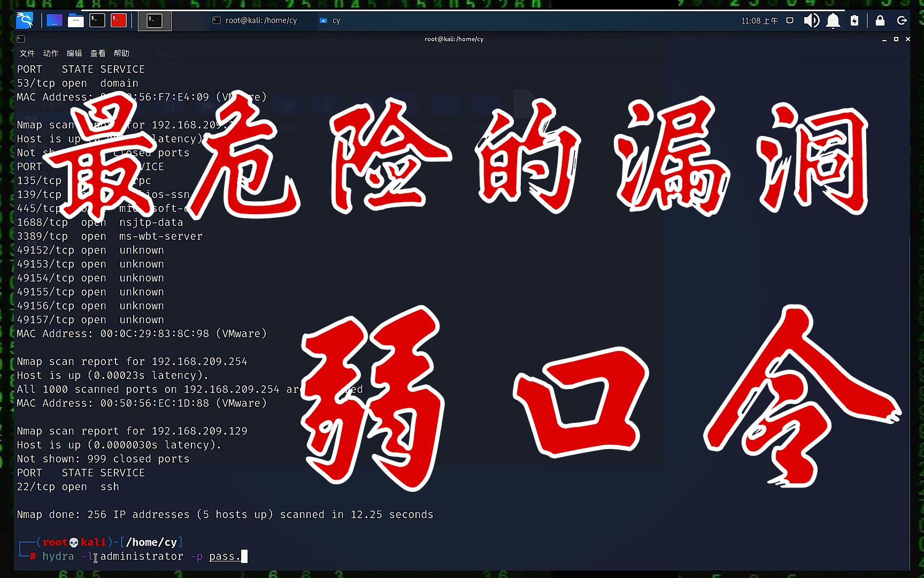Click the '/home/cy' prompt path

(x=151, y=542)
